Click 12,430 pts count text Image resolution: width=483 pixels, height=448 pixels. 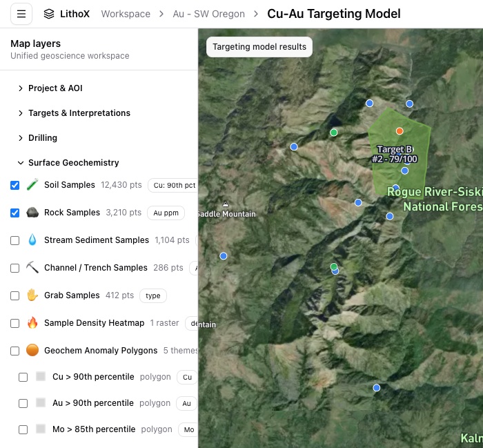coord(121,185)
